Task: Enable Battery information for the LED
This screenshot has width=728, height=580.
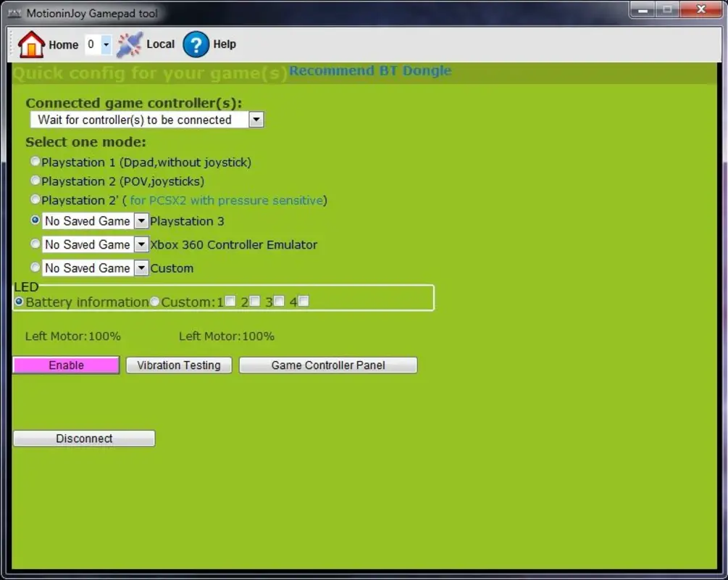Action: (19, 301)
